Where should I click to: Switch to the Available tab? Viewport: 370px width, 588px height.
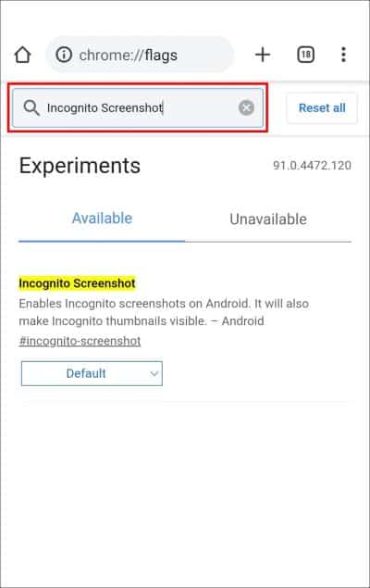pyautogui.click(x=102, y=219)
